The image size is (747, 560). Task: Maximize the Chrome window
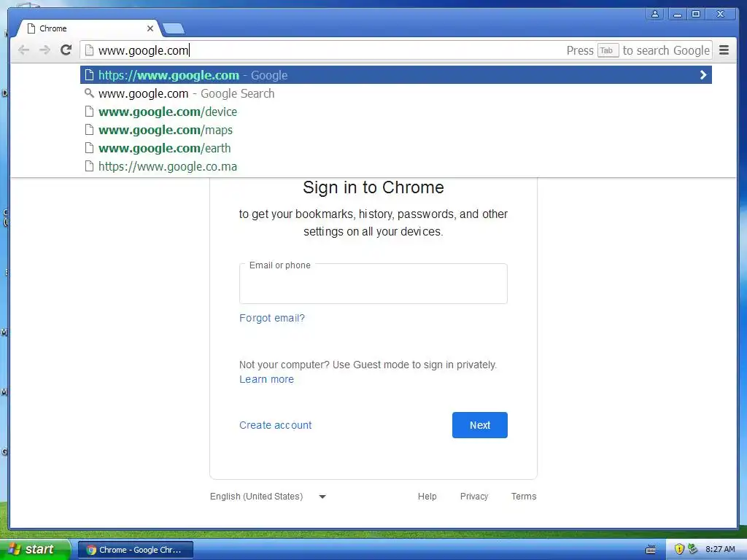pos(696,14)
